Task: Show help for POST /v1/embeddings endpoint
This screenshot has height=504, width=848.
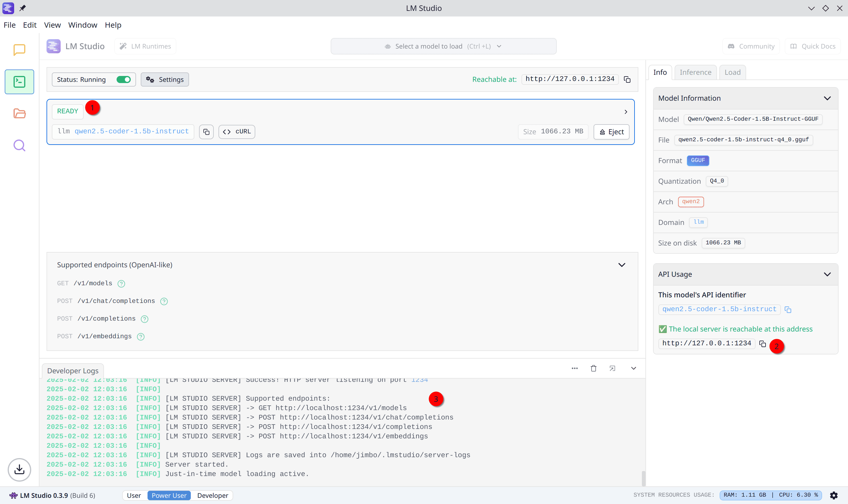Action: (x=141, y=336)
